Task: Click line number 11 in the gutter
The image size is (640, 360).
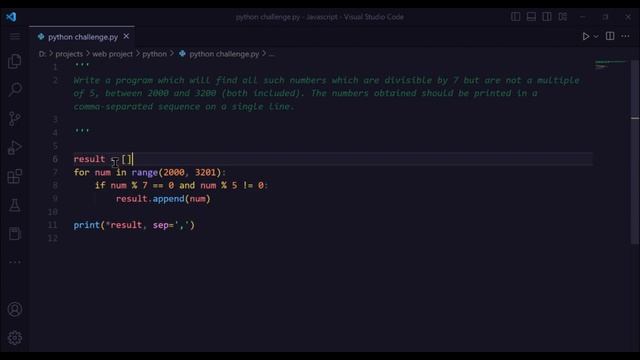Action: [53, 225]
